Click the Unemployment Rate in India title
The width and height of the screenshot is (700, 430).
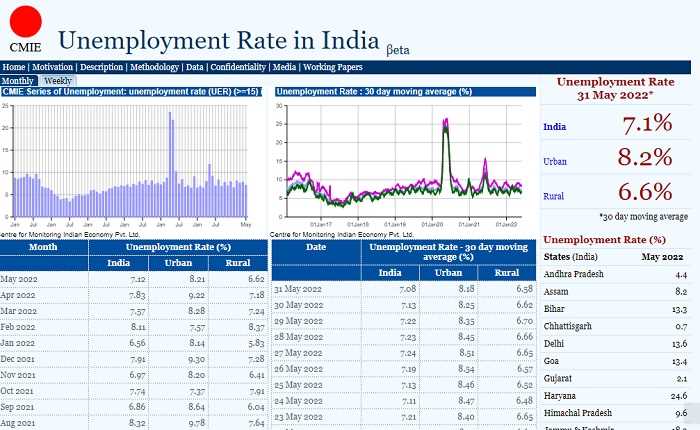(x=220, y=41)
